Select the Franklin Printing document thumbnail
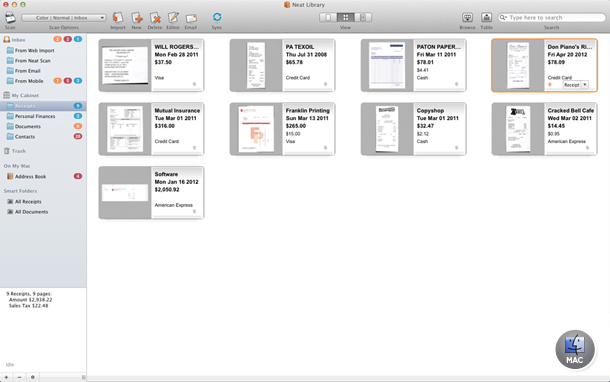This screenshot has height=382, width=610. tap(256, 129)
